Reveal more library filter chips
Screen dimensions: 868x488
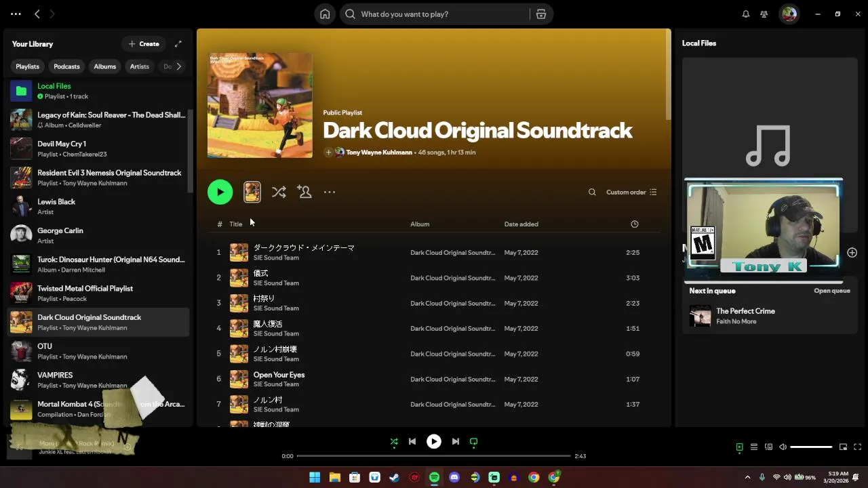click(179, 66)
